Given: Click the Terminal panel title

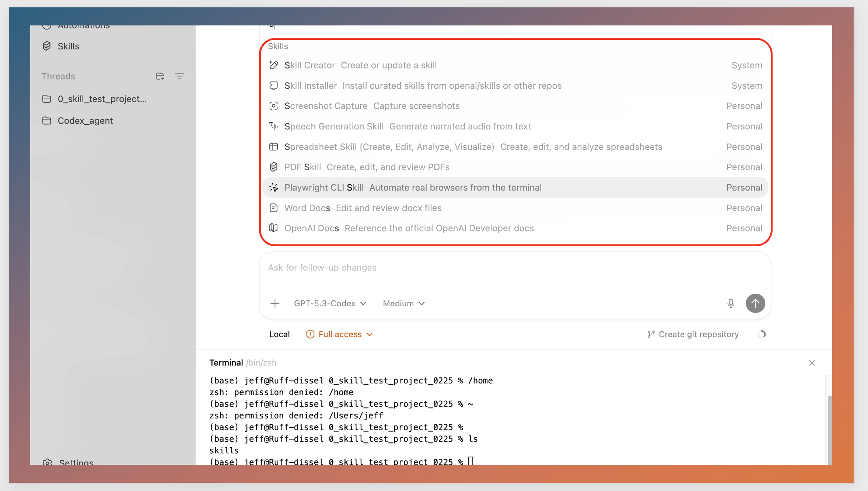Looking at the screenshot, I should click(x=226, y=363).
